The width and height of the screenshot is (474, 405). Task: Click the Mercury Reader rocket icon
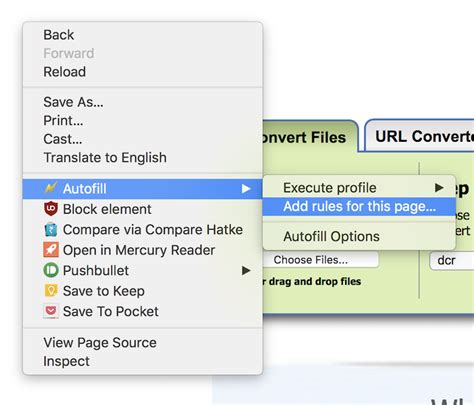[x=51, y=250]
